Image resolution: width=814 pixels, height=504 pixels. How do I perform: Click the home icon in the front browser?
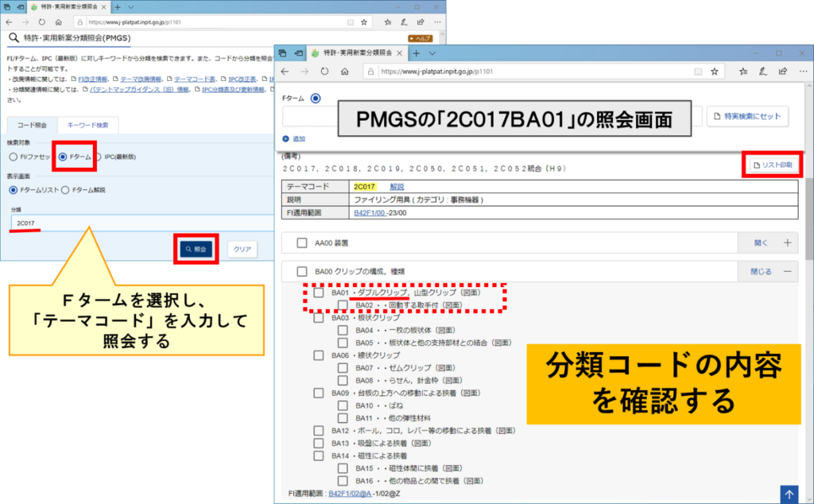[x=345, y=71]
